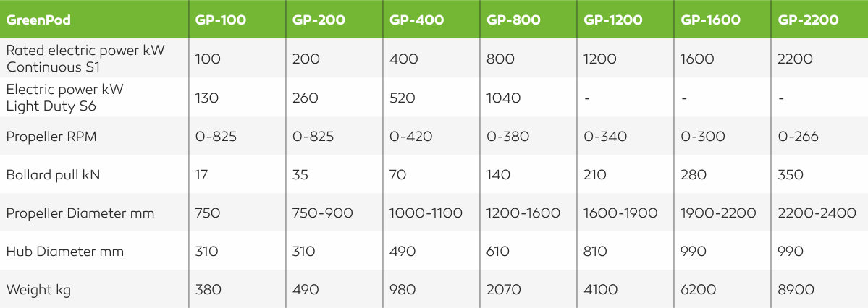Click the Weight kg row label
This screenshot has height=308, width=868.
[x=38, y=290]
